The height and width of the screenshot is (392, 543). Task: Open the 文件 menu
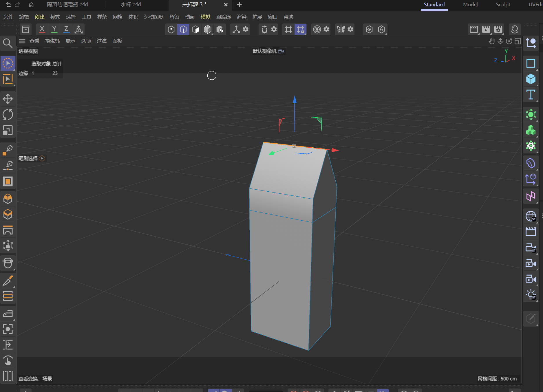tap(8, 17)
